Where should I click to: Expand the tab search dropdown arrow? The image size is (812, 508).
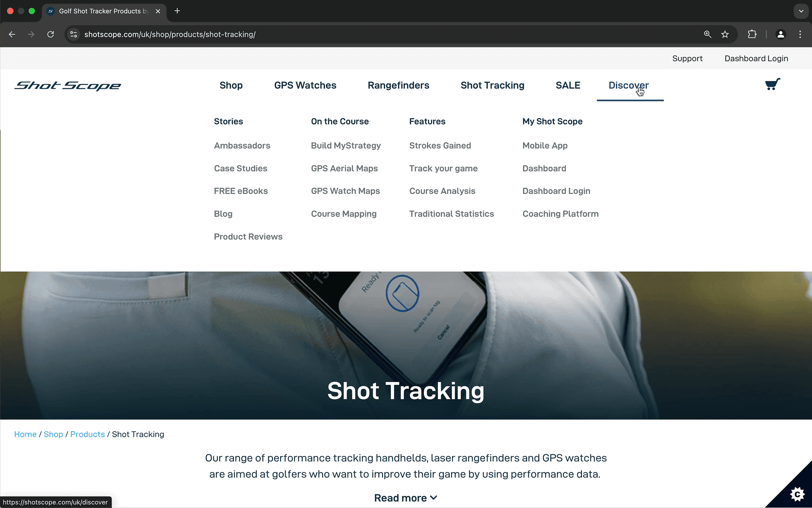click(x=801, y=11)
